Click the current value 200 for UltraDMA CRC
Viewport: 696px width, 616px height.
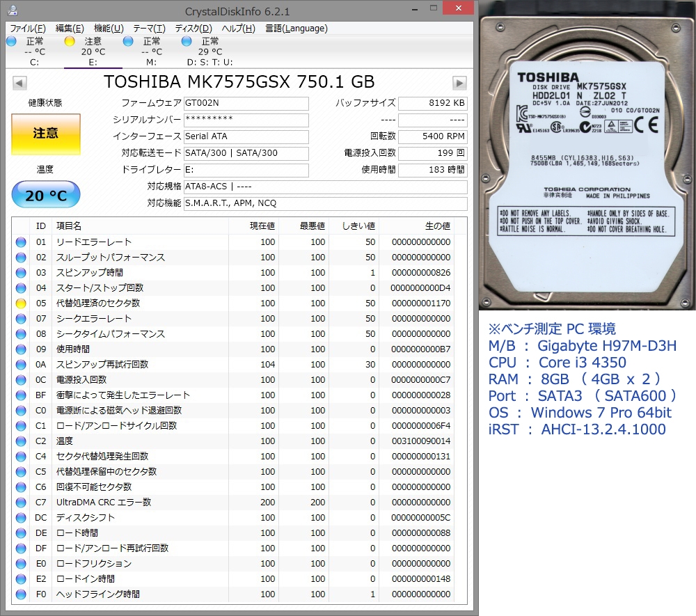coord(268,503)
